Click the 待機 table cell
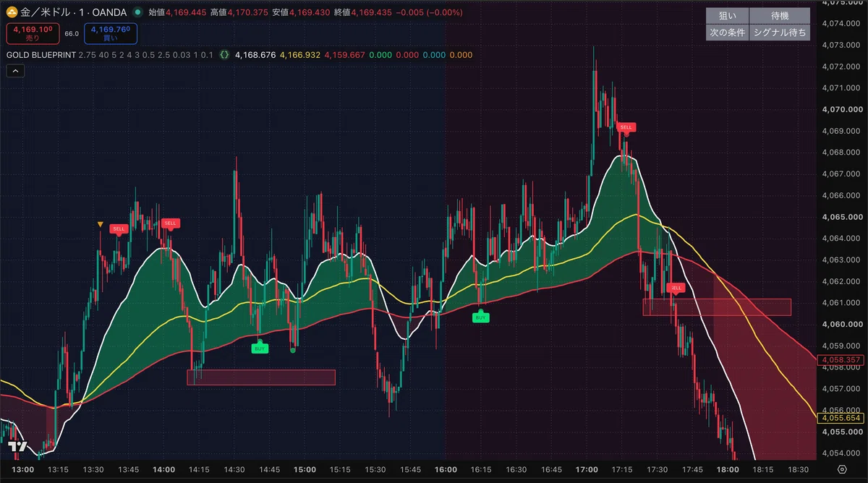This screenshot has height=483, width=868. tap(780, 16)
